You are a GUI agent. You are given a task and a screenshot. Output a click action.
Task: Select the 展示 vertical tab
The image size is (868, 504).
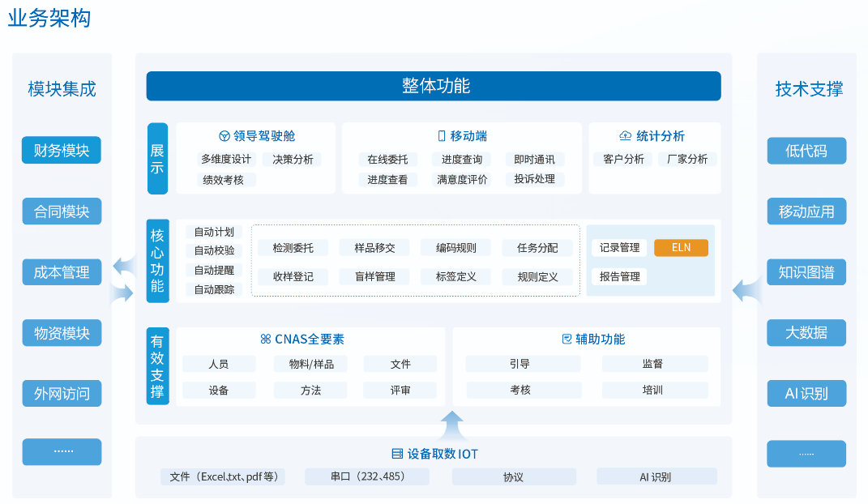click(x=157, y=159)
